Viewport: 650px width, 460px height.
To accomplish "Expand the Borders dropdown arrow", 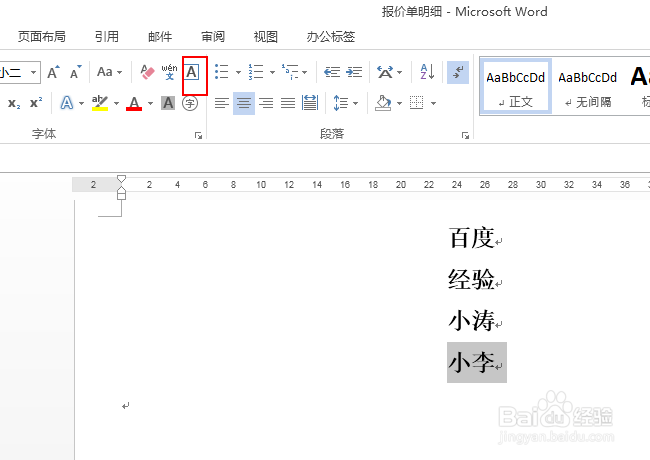I will point(433,103).
